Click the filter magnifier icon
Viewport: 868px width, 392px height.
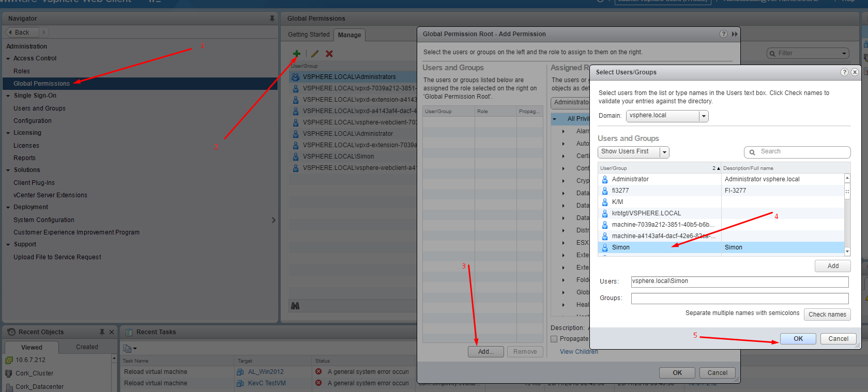(x=772, y=53)
